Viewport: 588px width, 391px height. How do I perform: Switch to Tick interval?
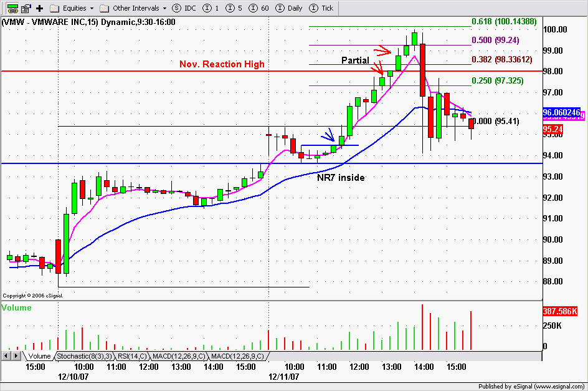pyautogui.click(x=321, y=8)
